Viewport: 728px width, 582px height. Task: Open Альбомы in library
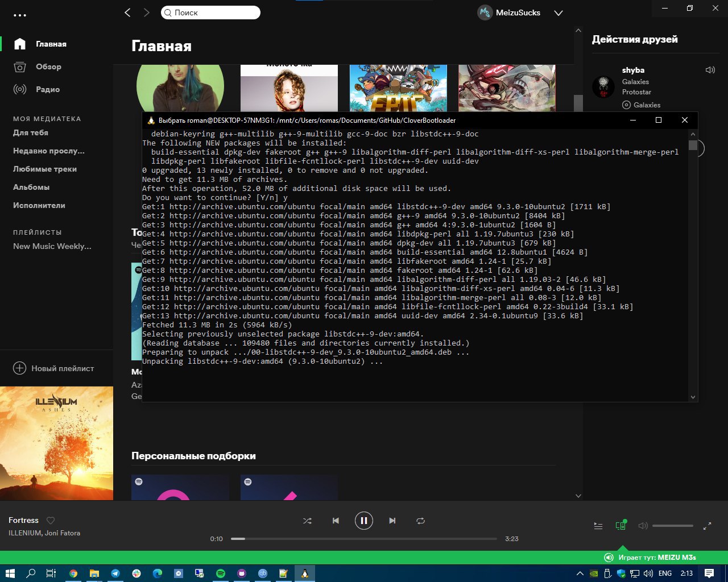tap(31, 187)
